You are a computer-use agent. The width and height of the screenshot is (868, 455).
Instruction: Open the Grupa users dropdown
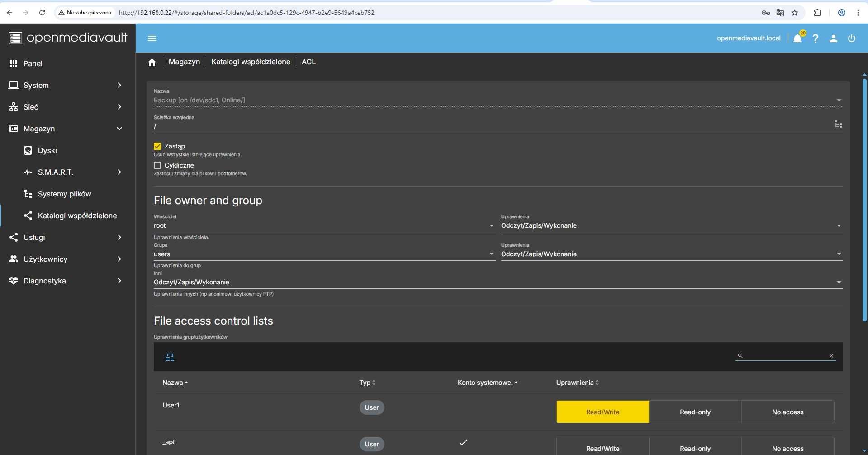click(x=324, y=254)
